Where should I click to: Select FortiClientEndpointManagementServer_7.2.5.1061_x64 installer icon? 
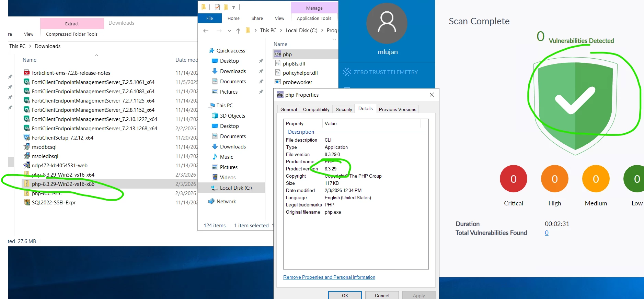(26, 82)
